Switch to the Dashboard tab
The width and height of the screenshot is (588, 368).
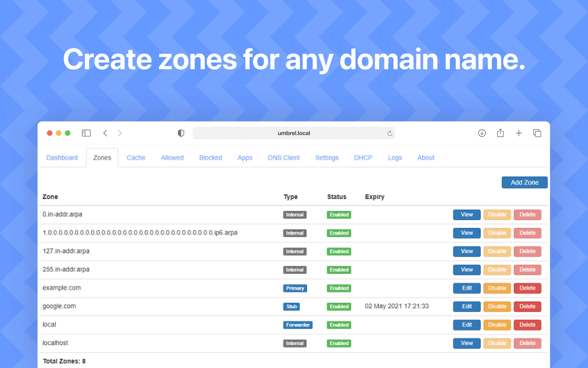click(x=62, y=158)
